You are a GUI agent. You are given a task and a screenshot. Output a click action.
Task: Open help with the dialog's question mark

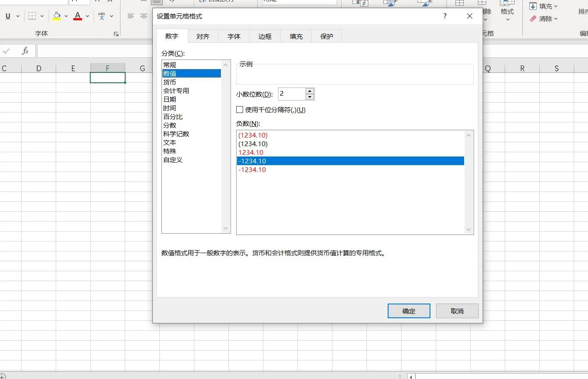[x=445, y=16]
